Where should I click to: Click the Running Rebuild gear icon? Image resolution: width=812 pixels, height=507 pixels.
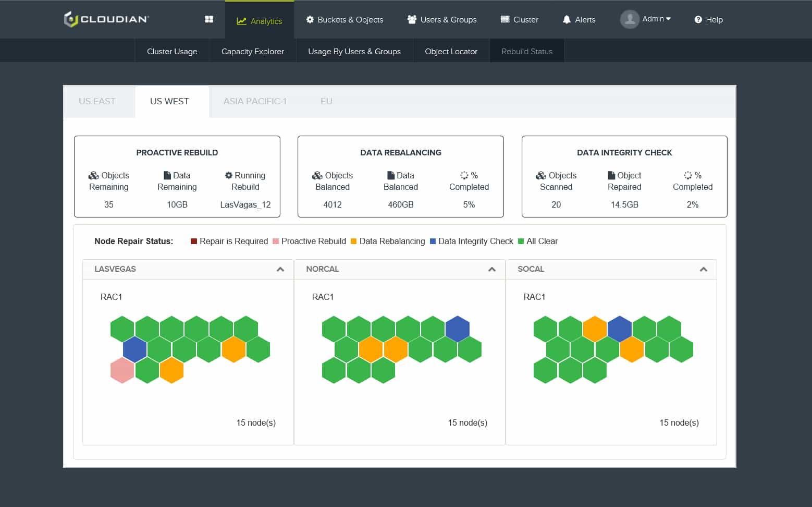click(228, 175)
